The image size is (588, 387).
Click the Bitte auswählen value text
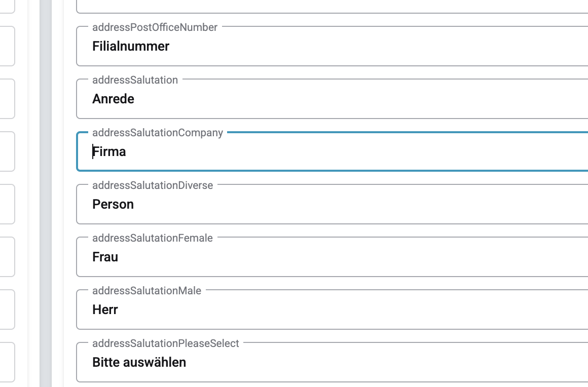tap(139, 362)
